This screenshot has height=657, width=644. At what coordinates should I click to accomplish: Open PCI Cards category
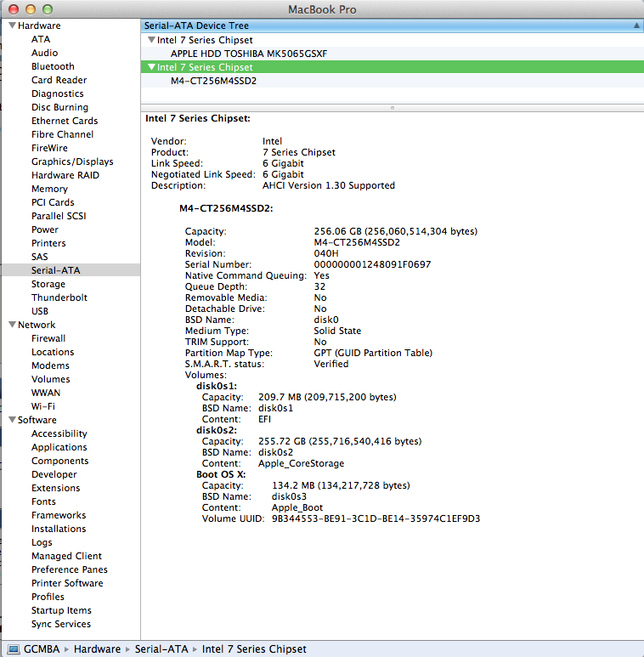point(53,202)
